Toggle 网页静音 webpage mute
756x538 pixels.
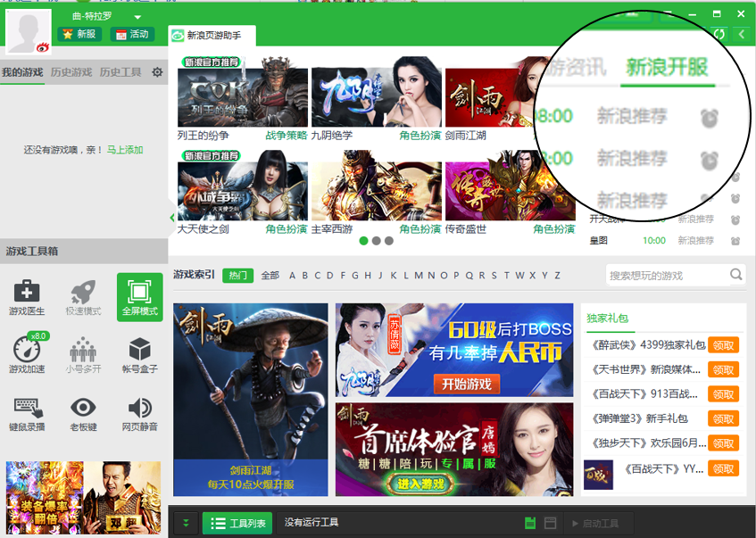point(140,414)
